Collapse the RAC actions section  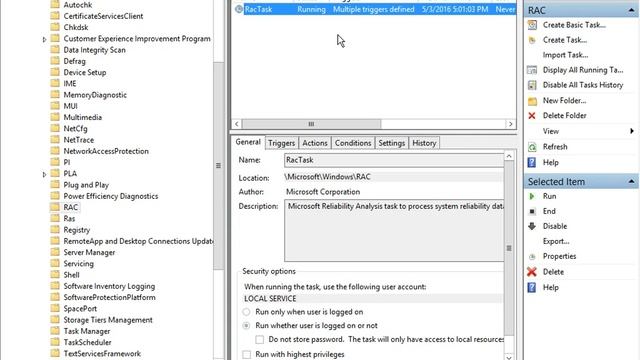pos(631,10)
